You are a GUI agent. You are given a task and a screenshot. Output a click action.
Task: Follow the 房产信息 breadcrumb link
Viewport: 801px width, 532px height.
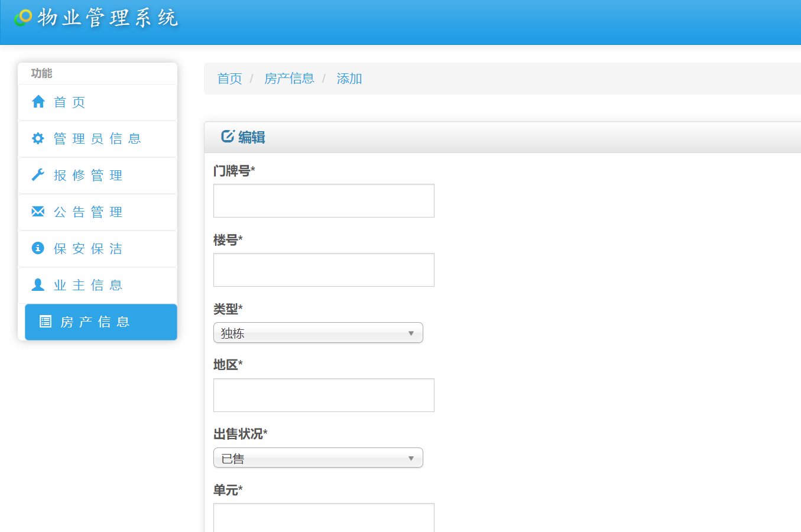290,79
